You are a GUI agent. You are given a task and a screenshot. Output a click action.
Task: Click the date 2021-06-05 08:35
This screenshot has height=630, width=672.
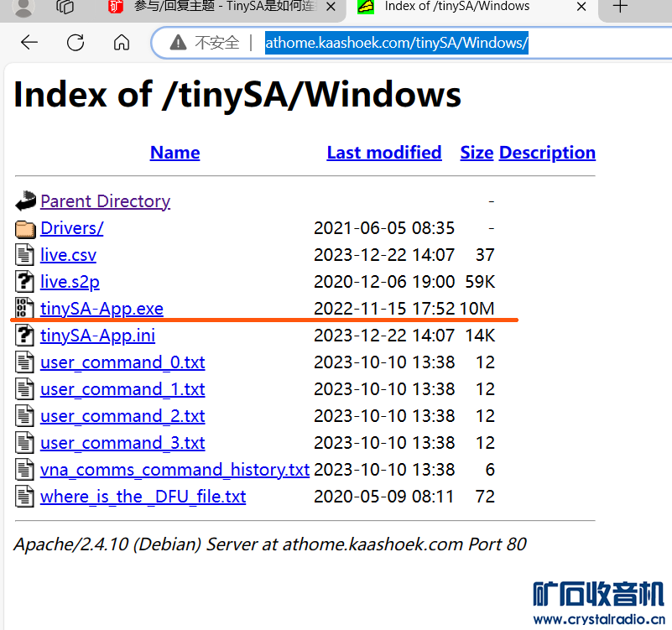384,228
